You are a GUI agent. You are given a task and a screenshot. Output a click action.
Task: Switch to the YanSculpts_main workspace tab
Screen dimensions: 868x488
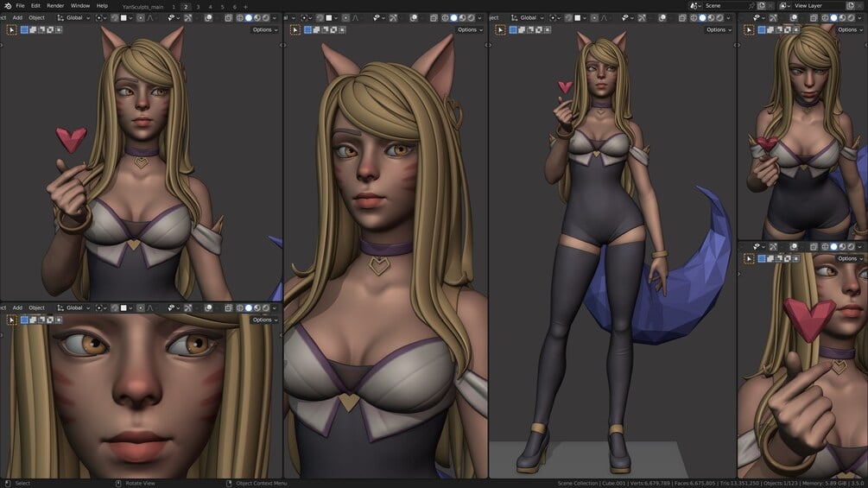[143, 7]
